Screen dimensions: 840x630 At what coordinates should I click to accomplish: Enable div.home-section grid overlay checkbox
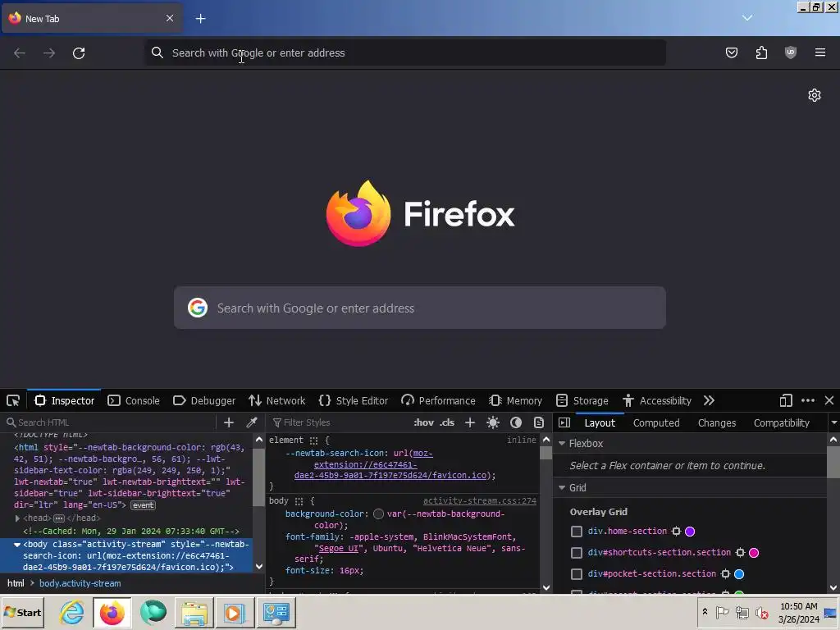pyautogui.click(x=577, y=532)
